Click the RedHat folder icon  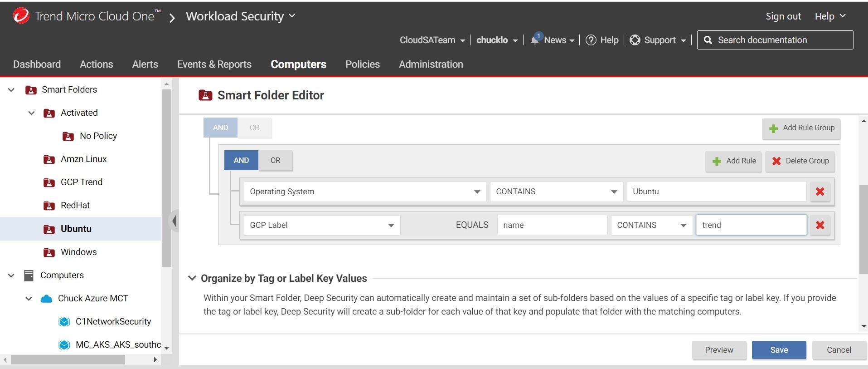click(x=49, y=206)
